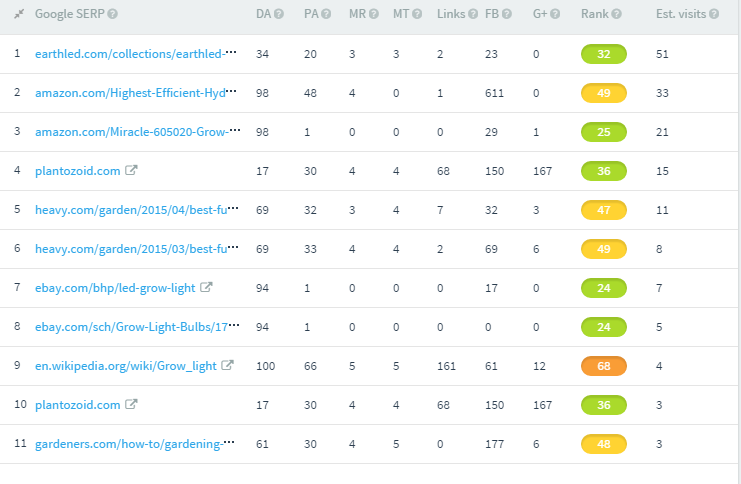Open plantozoid.com link in row 4
Viewport: 741px width, 484px height.
pos(78,171)
